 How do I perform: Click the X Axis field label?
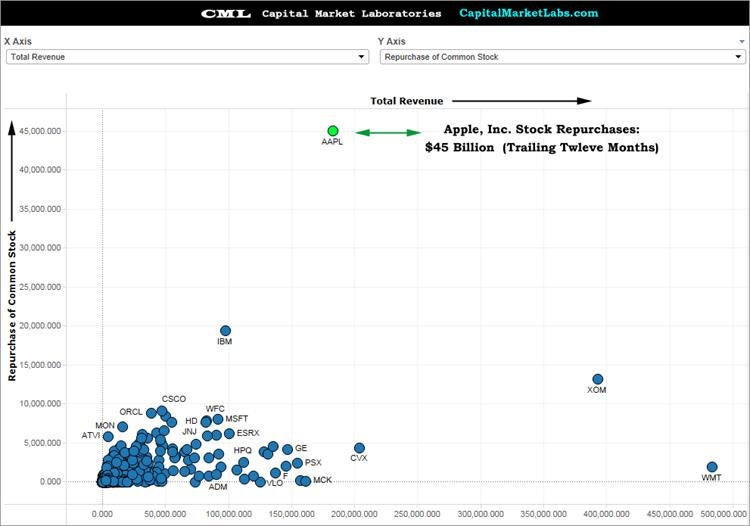18,42
